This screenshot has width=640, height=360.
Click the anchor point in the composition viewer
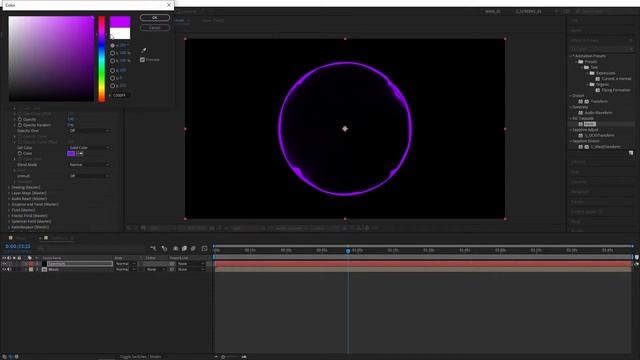[x=345, y=129]
